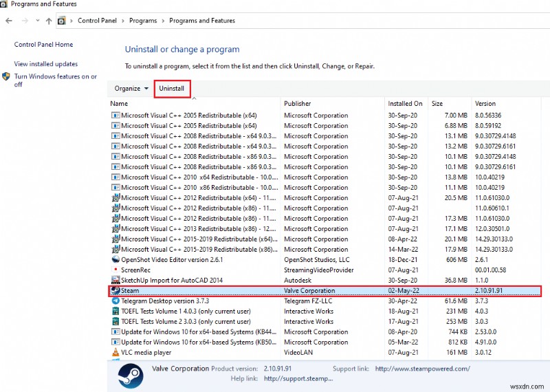Select the ScreenRec entry
This screenshot has height=392, width=550.
(x=135, y=270)
